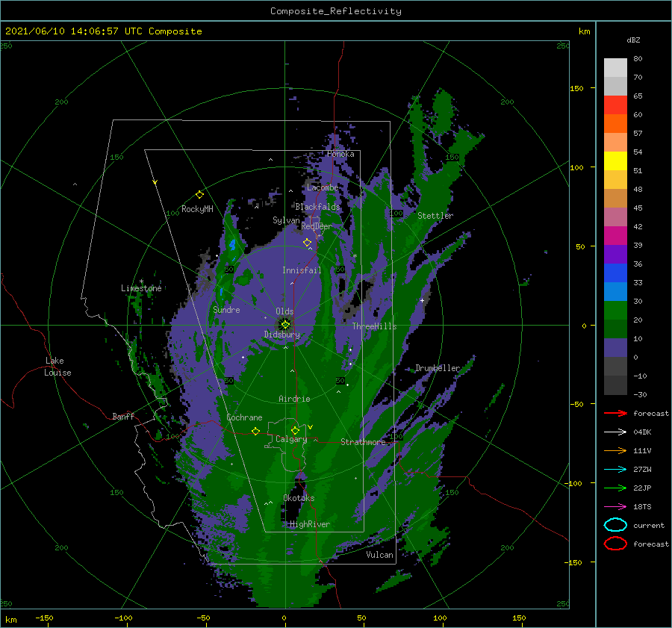The image size is (672, 628).
Task: Click the Innisfail city label
Action: [x=302, y=270]
